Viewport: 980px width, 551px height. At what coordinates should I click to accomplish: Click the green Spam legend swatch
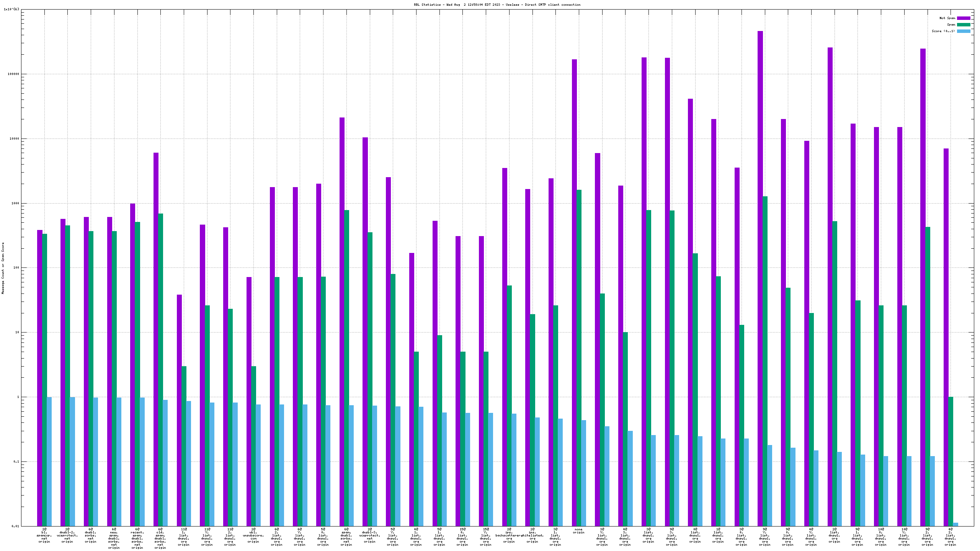(964, 24)
